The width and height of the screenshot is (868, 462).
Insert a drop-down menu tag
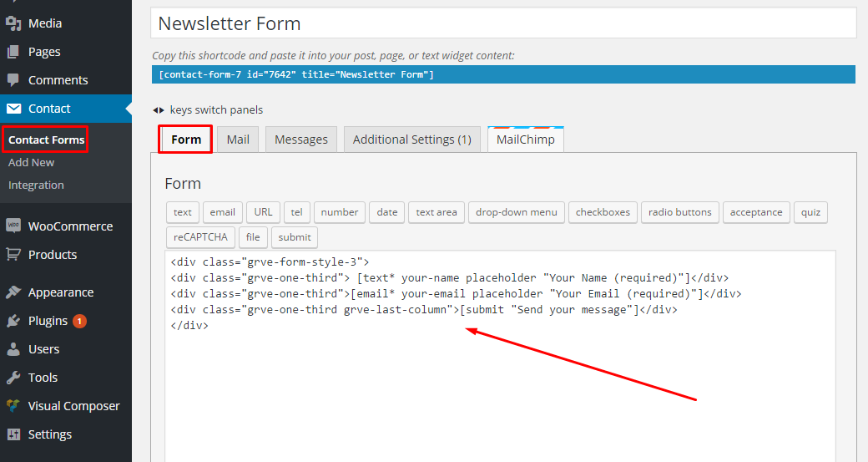(x=516, y=212)
